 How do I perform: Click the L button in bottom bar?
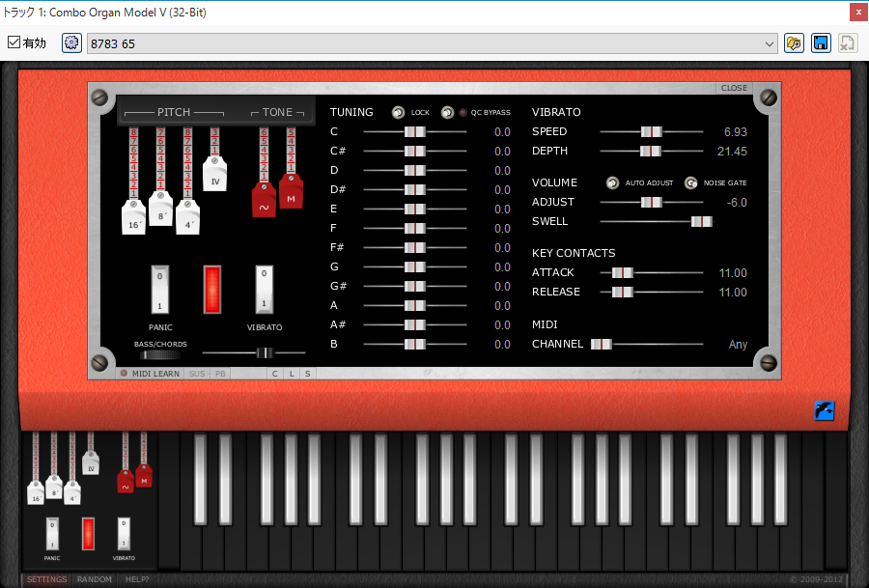292,374
